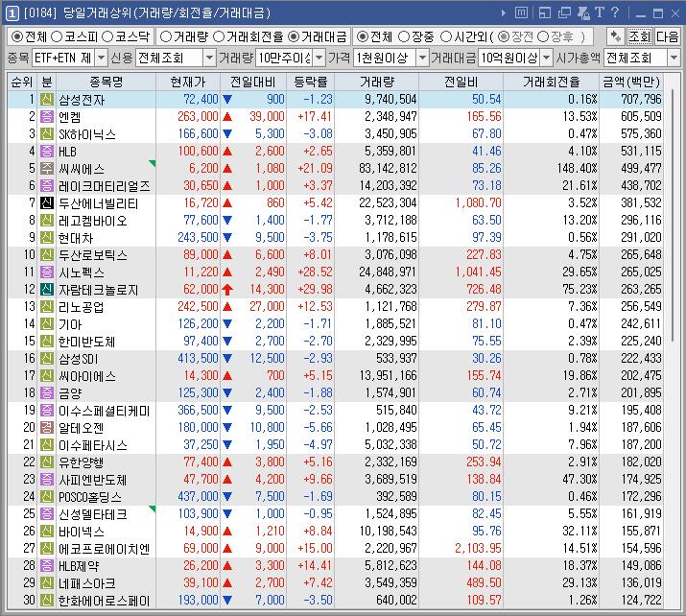Click price 263,000 in 엔켐 row

click(x=198, y=117)
